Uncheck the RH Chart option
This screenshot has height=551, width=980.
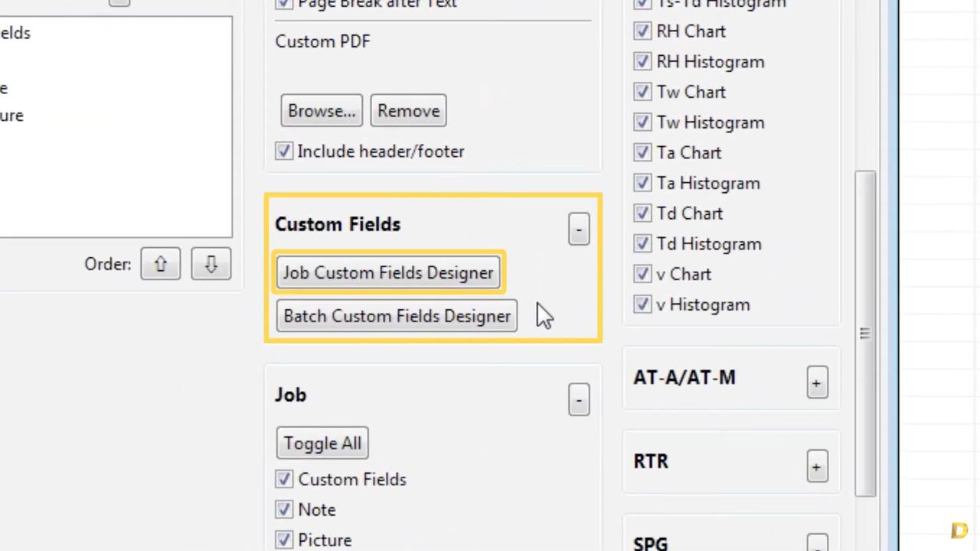642,31
